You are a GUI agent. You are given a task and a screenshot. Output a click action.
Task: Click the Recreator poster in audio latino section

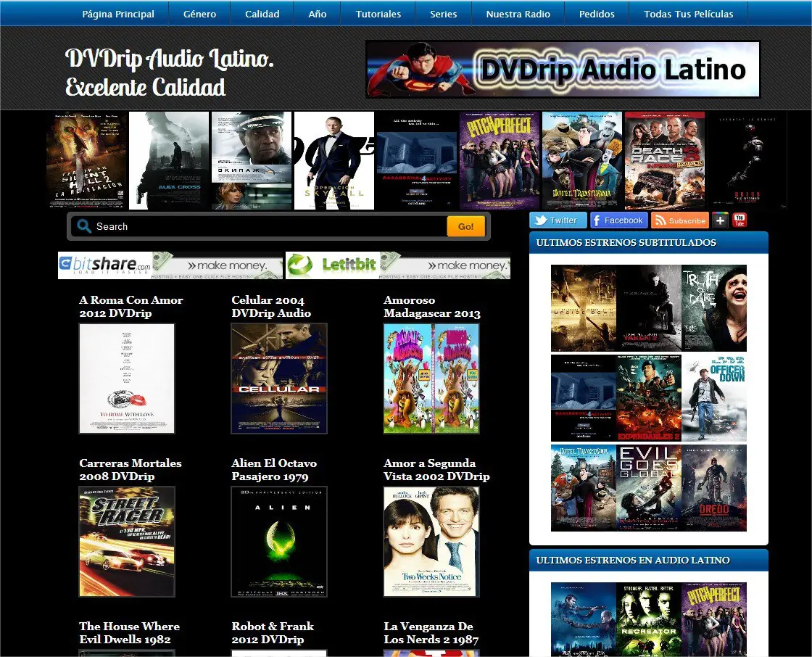(x=649, y=620)
